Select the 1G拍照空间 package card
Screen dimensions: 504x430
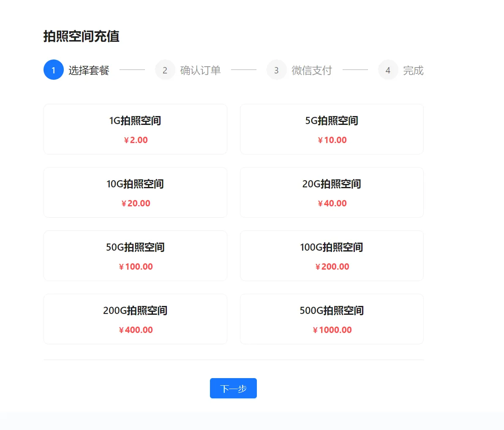click(x=135, y=129)
